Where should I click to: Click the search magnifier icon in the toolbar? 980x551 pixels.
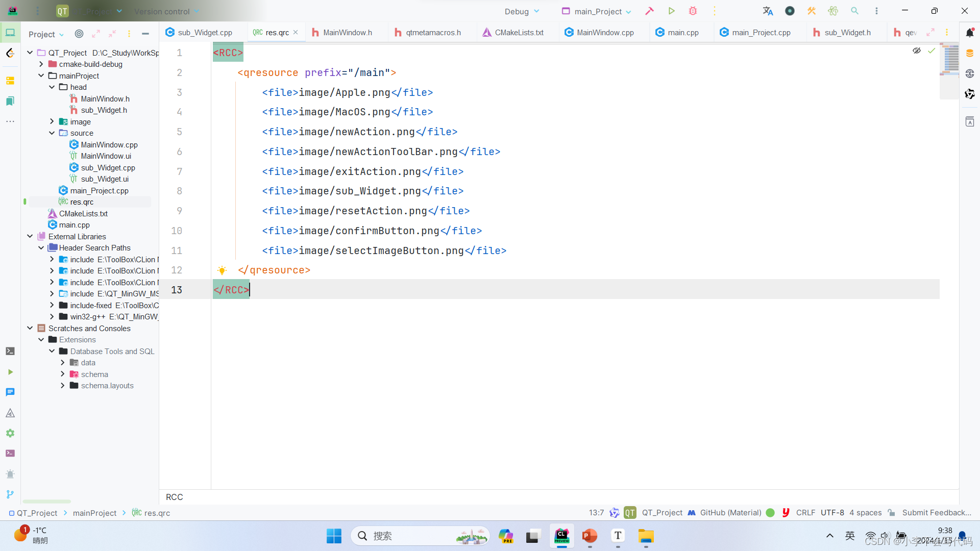coord(854,11)
